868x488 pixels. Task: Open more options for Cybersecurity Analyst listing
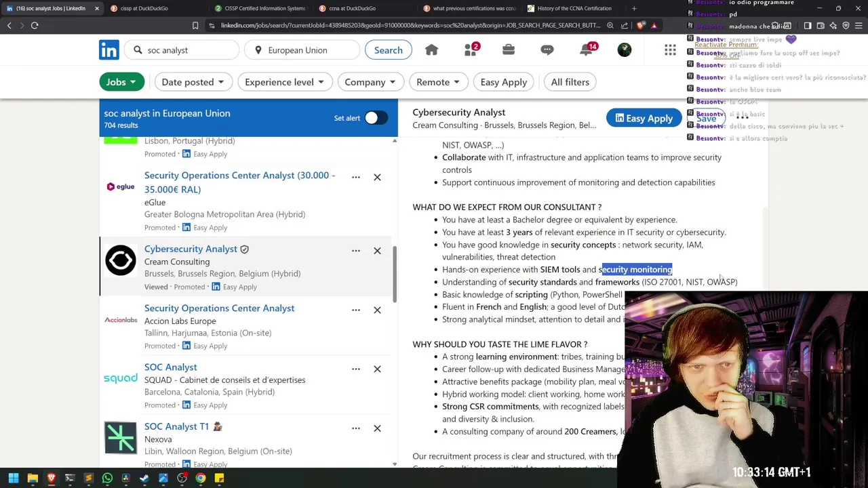coord(356,251)
